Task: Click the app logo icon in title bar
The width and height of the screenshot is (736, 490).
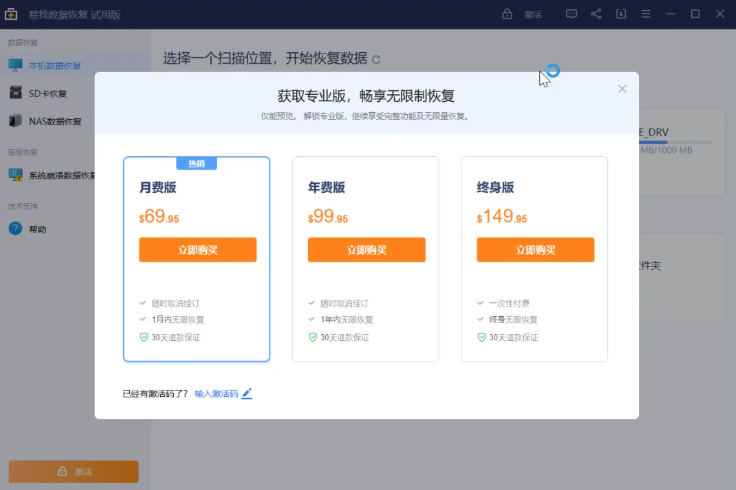Action: tap(11, 14)
